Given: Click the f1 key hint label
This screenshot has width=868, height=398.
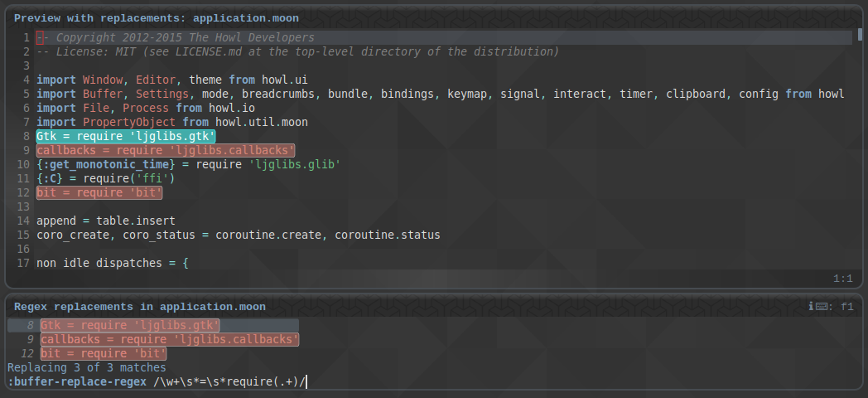Looking at the screenshot, I should (847, 307).
